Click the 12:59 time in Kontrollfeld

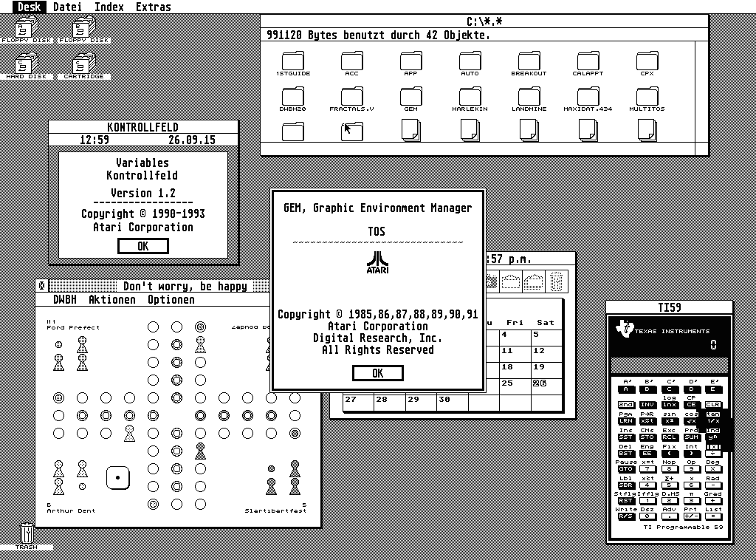[x=94, y=140]
